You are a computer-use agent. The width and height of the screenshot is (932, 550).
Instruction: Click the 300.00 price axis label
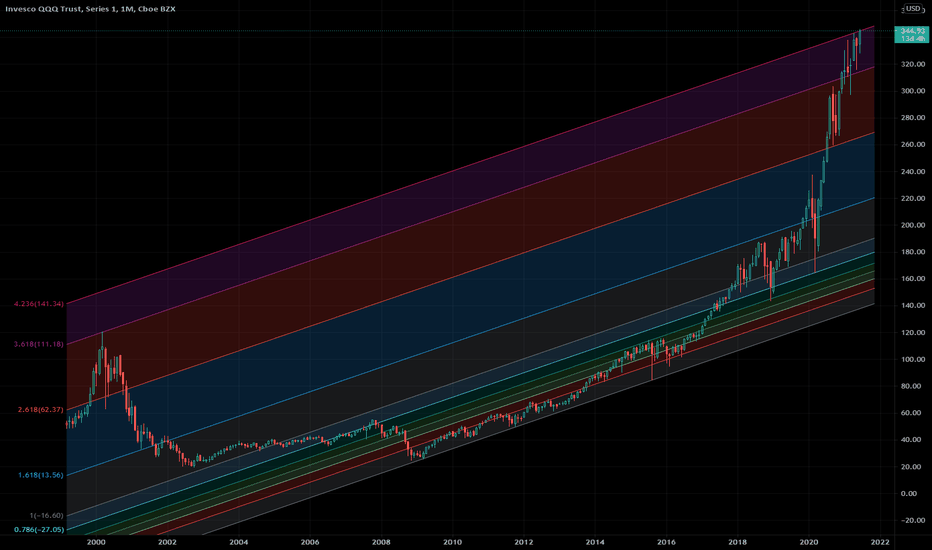pyautogui.click(x=913, y=91)
